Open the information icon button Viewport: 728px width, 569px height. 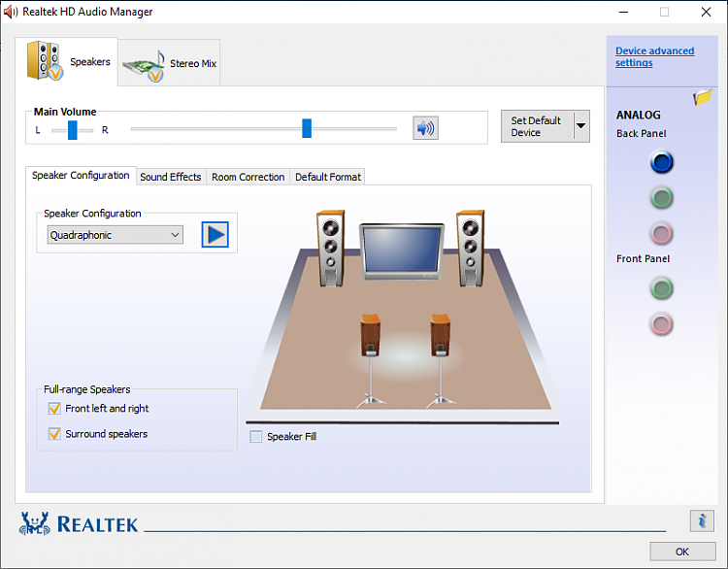coord(702,520)
